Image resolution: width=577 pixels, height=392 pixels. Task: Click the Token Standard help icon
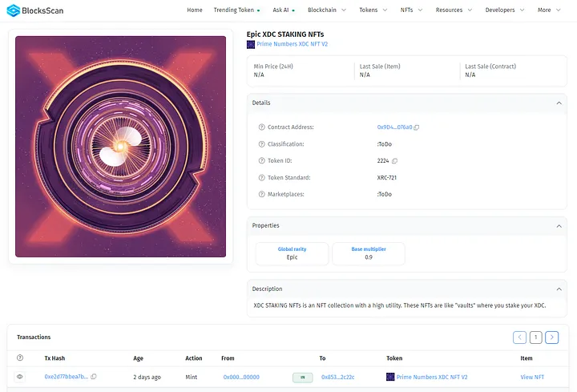click(261, 177)
